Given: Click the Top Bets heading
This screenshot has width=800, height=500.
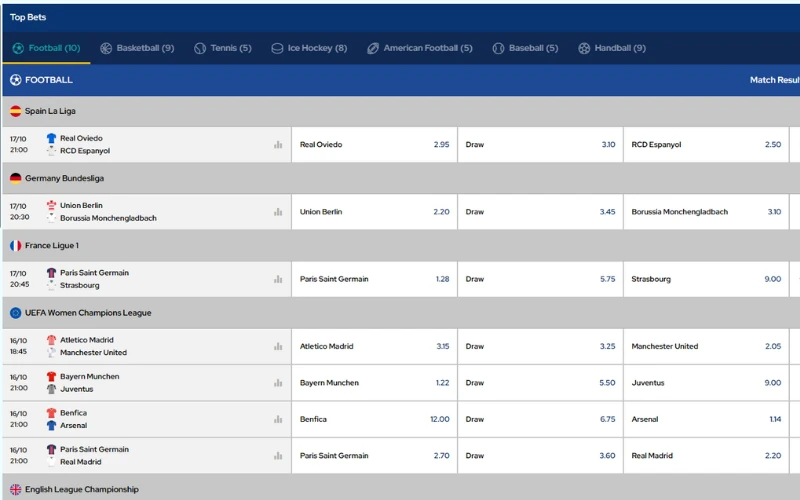Looking at the screenshot, I should point(28,17).
